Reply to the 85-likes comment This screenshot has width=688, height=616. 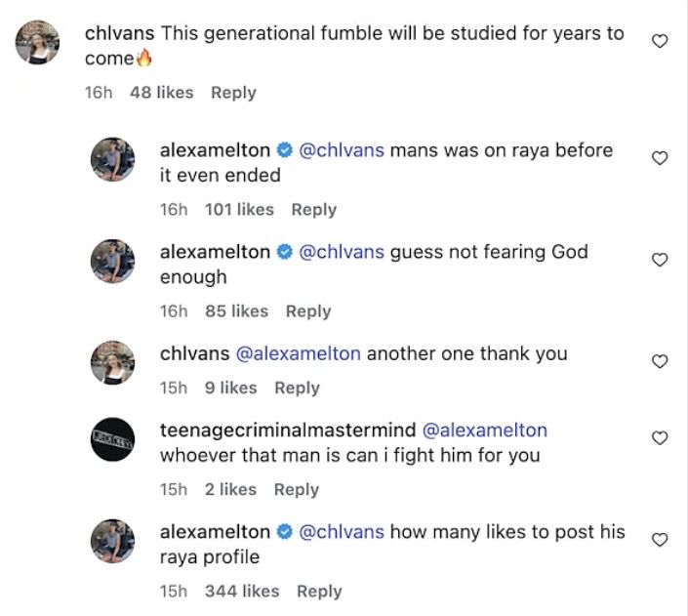click(x=307, y=311)
